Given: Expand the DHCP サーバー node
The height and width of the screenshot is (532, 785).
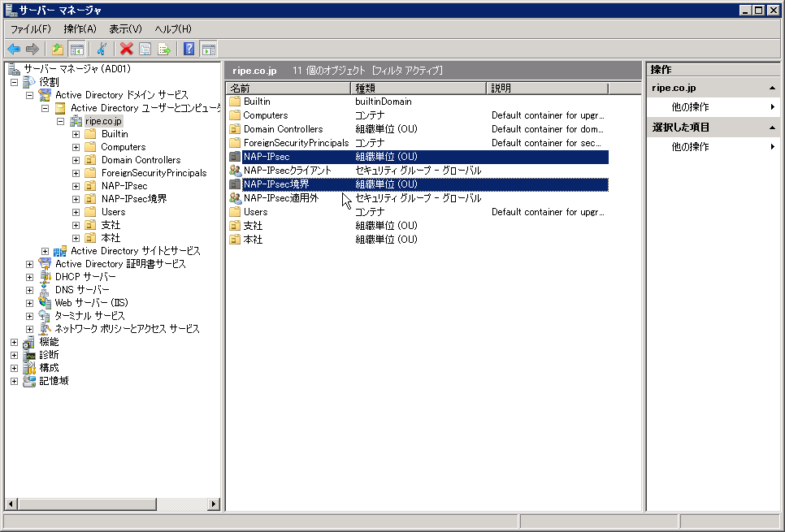Looking at the screenshot, I should pyautogui.click(x=29, y=277).
